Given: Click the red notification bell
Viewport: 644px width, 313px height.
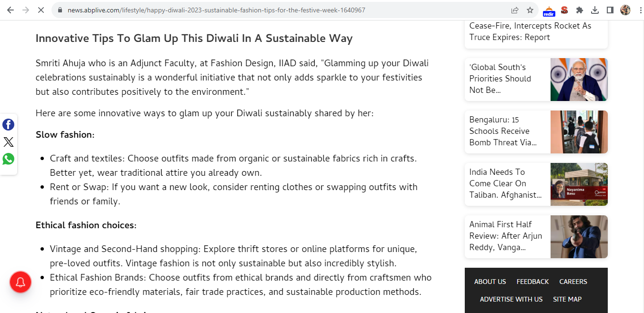Looking at the screenshot, I should 20,283.
